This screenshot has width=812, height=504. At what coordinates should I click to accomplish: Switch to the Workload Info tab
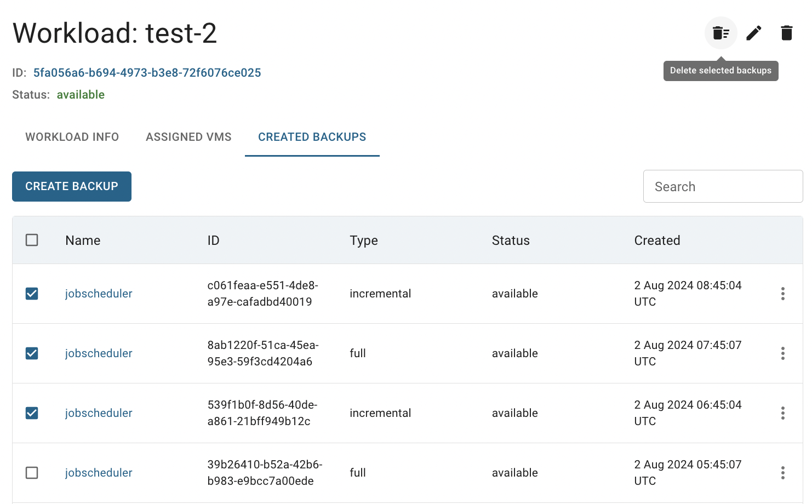(x=72, y=137)
